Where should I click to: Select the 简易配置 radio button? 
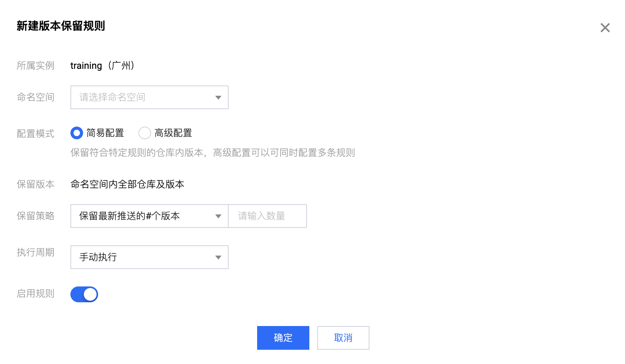pyautogui.click(x=77, y=133)
